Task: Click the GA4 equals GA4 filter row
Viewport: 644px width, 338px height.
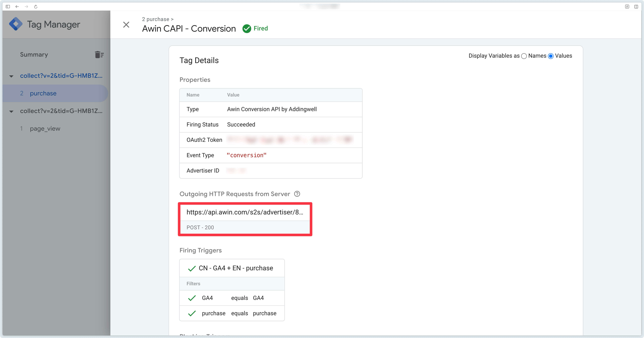Action: click(232, 298)
